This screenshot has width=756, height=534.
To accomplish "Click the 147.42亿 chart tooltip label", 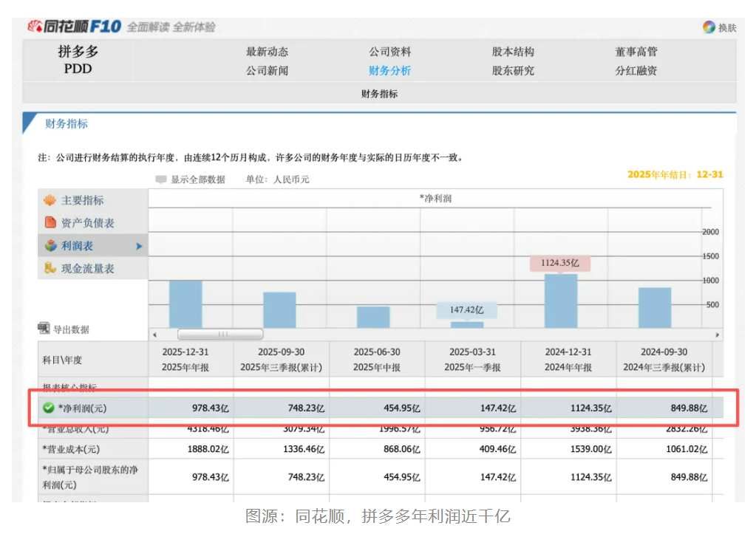I will click(467, 310).
